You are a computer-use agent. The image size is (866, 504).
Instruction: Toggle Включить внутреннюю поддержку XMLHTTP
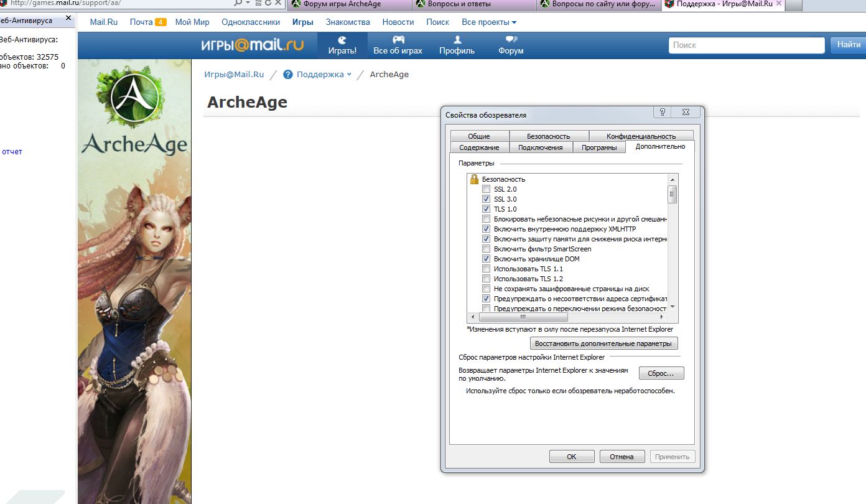(x=487, y=229)
